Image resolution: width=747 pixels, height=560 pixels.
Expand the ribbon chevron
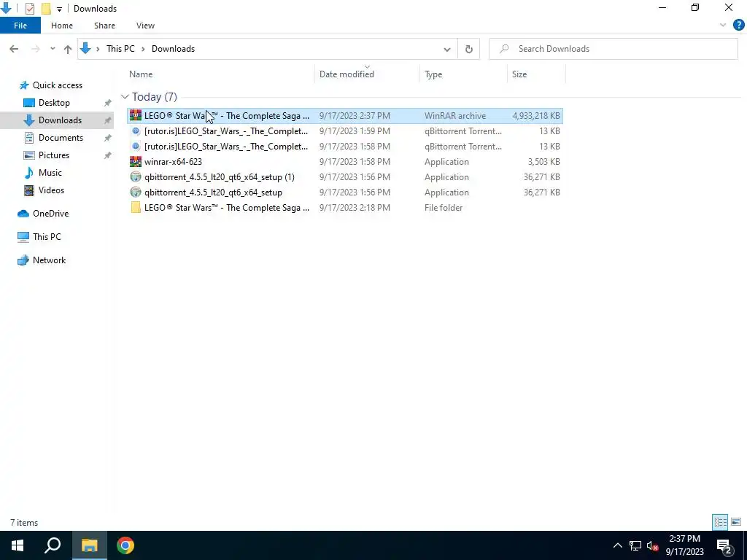(x=723, y=26)
